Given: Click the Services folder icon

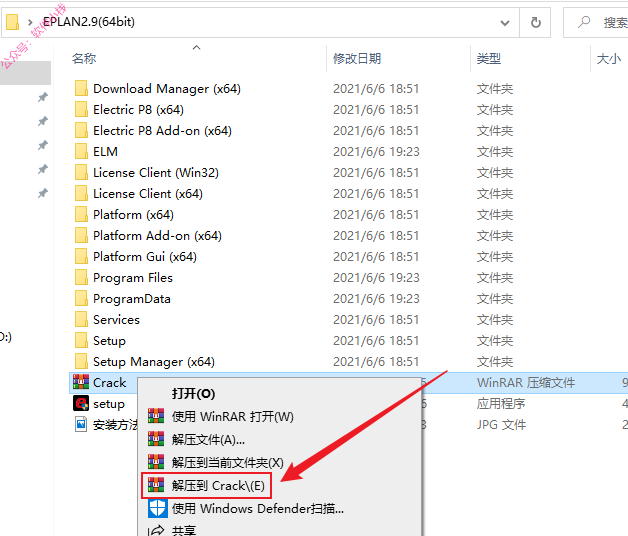Looking at the screenshot, I should click(81, 320).
